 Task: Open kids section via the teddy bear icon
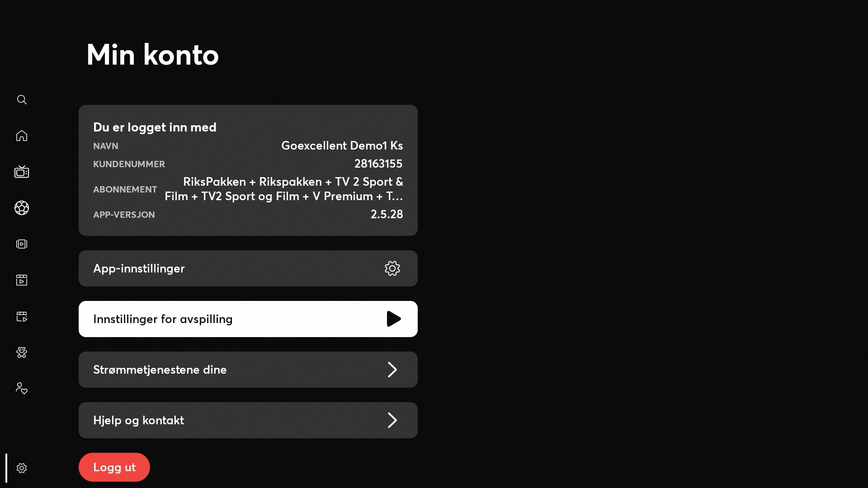pos(22,352)
